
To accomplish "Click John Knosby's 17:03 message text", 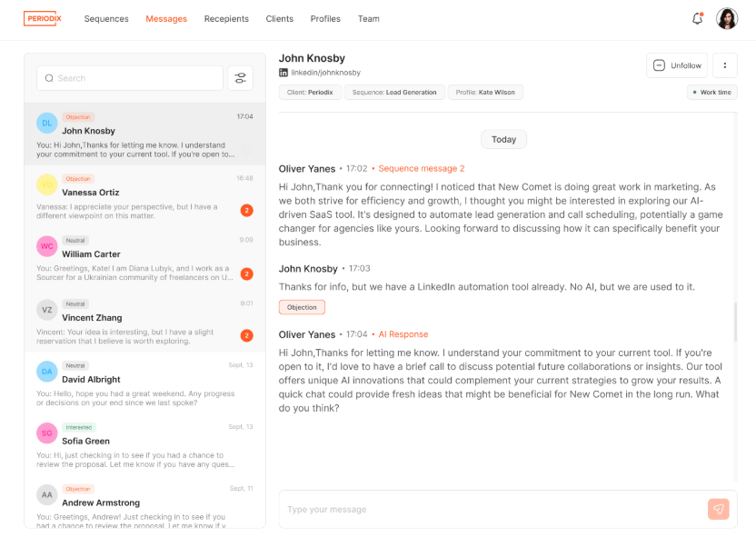I will [x=487, y=287].
